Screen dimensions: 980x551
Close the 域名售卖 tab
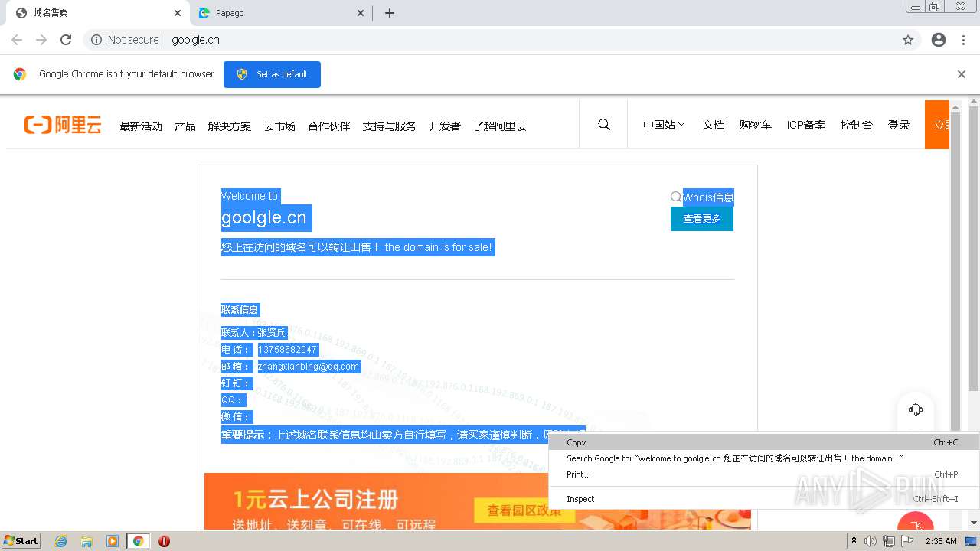[x=178, y=13]
